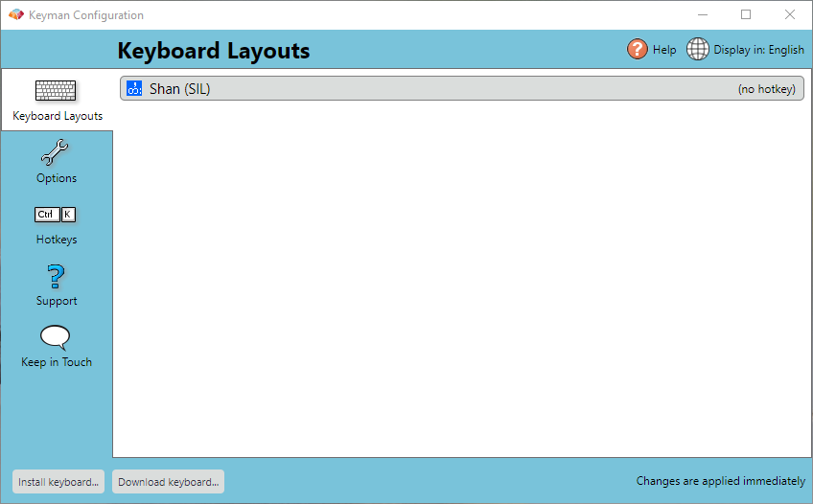
Task: Maximize the Keyman Configuration window
Action: pos(746,14)
